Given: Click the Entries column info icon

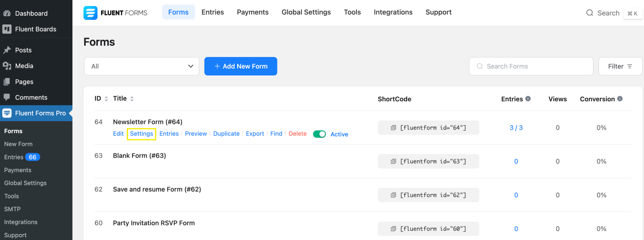Looking at the screenshot, I should (x=528, y=99).
